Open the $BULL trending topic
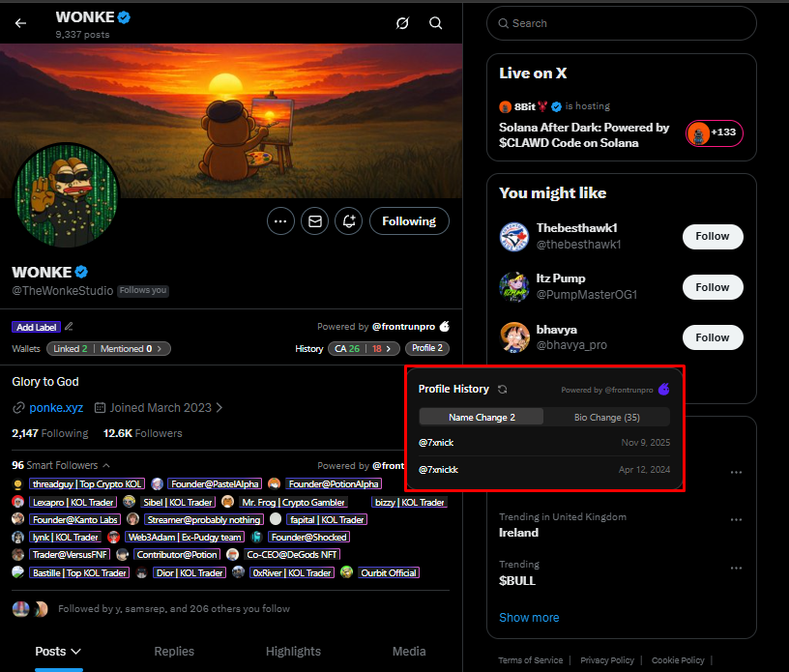789x672 pixels. pos(517,581)
